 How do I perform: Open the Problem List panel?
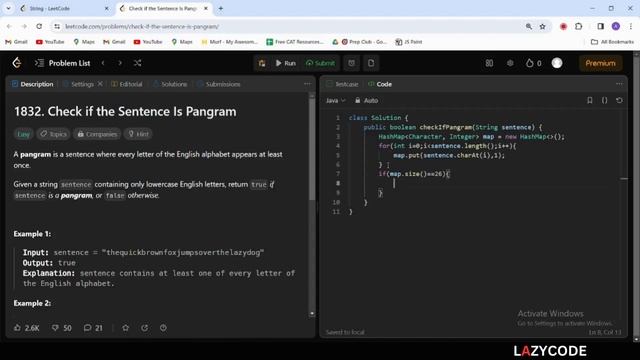pos(62,63)
